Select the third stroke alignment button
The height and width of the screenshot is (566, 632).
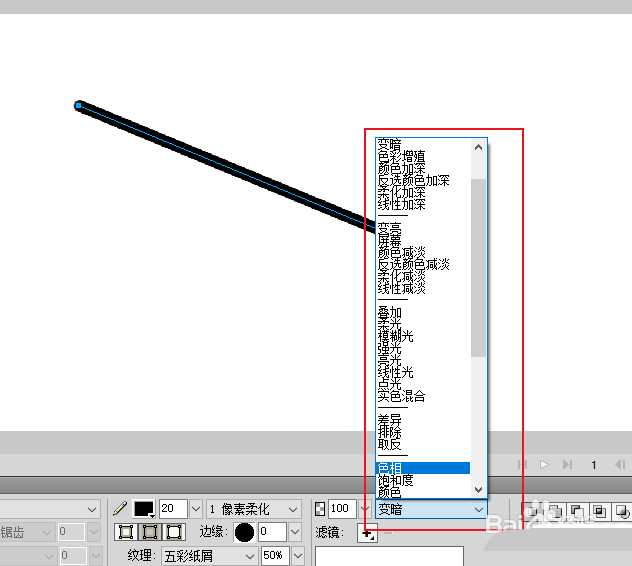pos(174,532)
